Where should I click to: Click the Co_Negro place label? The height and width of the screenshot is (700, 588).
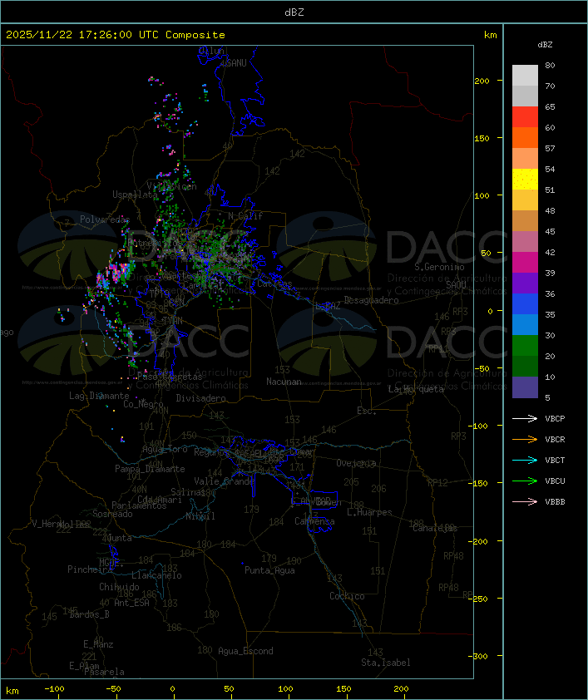pos(143,404)
